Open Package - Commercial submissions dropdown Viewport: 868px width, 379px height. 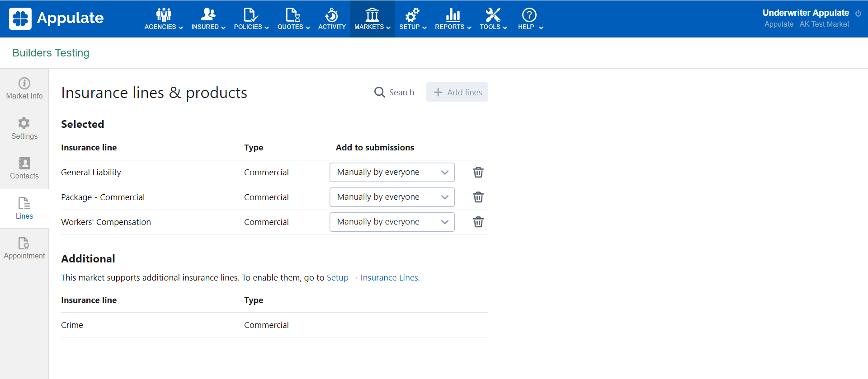click(x=392, y=197)
